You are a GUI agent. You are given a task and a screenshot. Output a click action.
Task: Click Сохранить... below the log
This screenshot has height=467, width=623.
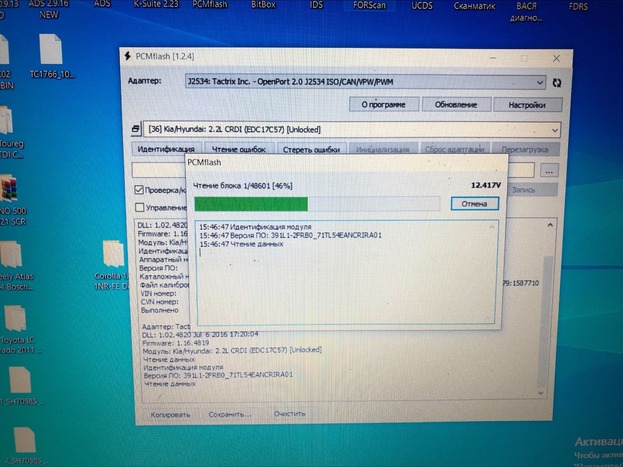(x=230, y=413)
